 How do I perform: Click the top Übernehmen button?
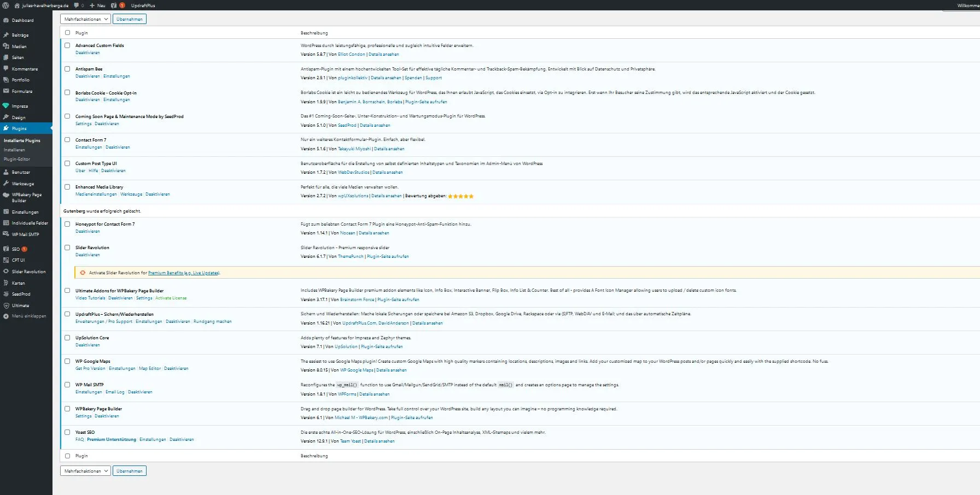(130, 19)
